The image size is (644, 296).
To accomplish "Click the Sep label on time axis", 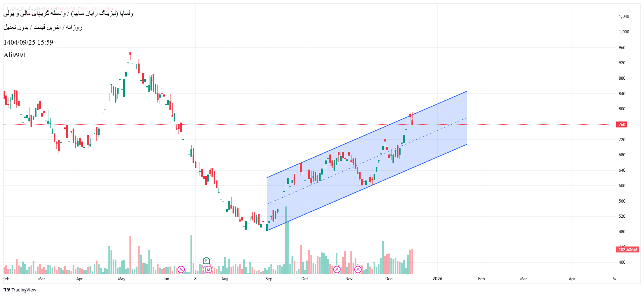I will (269, 279).
